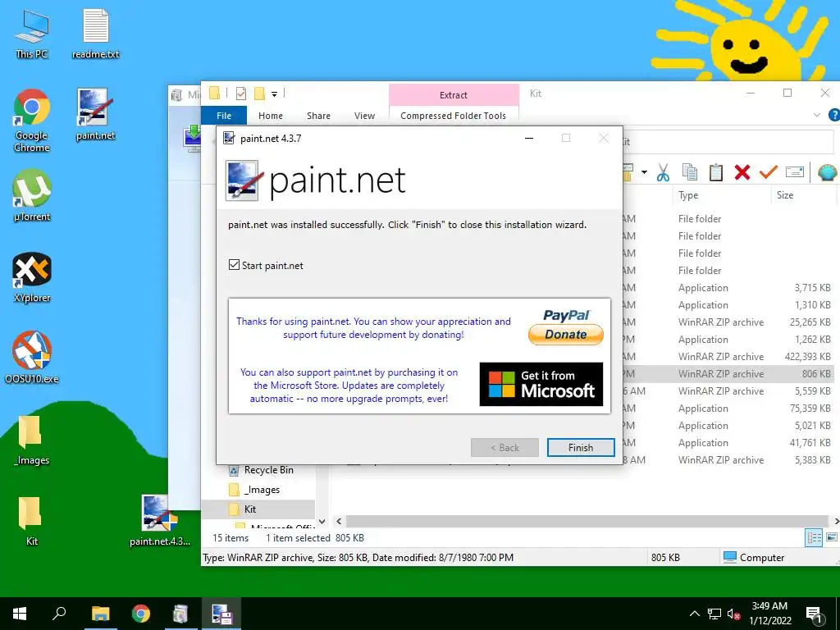Click the globe shell icon in Explorer
The height and width of the screenshot is (630, 840).
pos(827,172)
